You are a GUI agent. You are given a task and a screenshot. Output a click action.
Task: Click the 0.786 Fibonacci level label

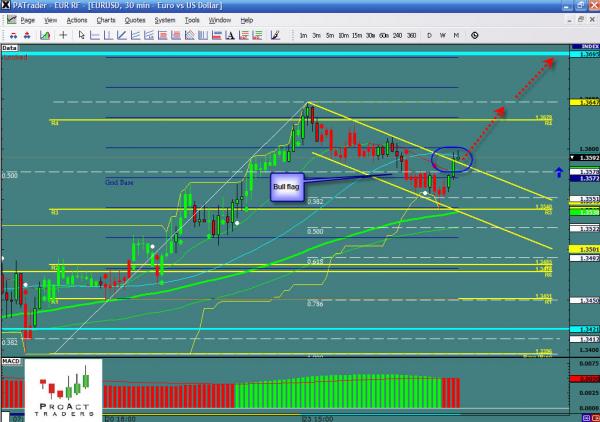point(315,304)
